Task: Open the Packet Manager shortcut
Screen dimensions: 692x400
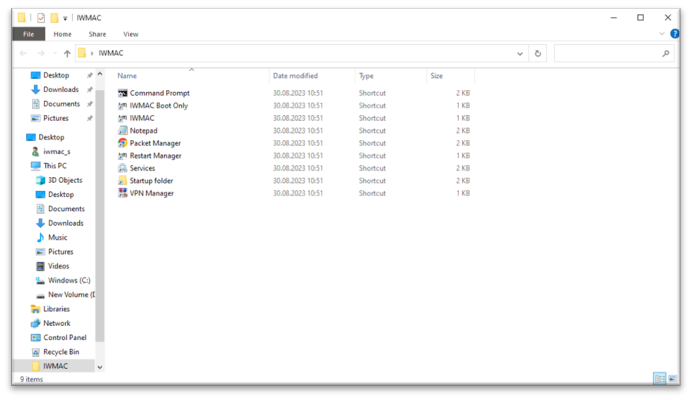Action: [155, 143]
